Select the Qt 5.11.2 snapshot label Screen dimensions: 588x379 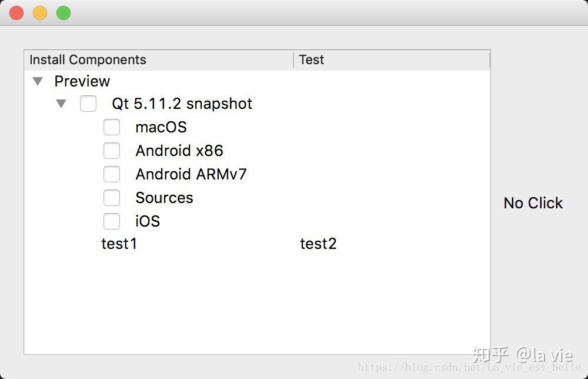pos(182,104)
